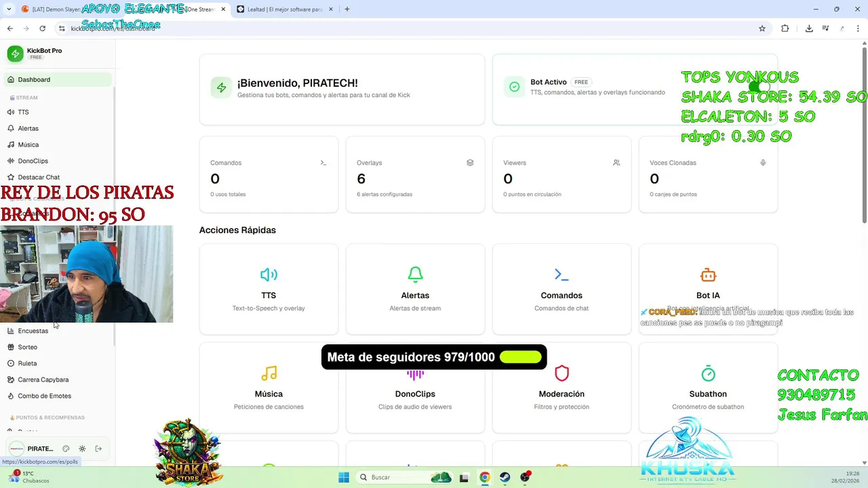Viewport: 868px width, 488px height.
Task: Click the Dashboard home icon in sidebar
Action: (x=11, y=79)
